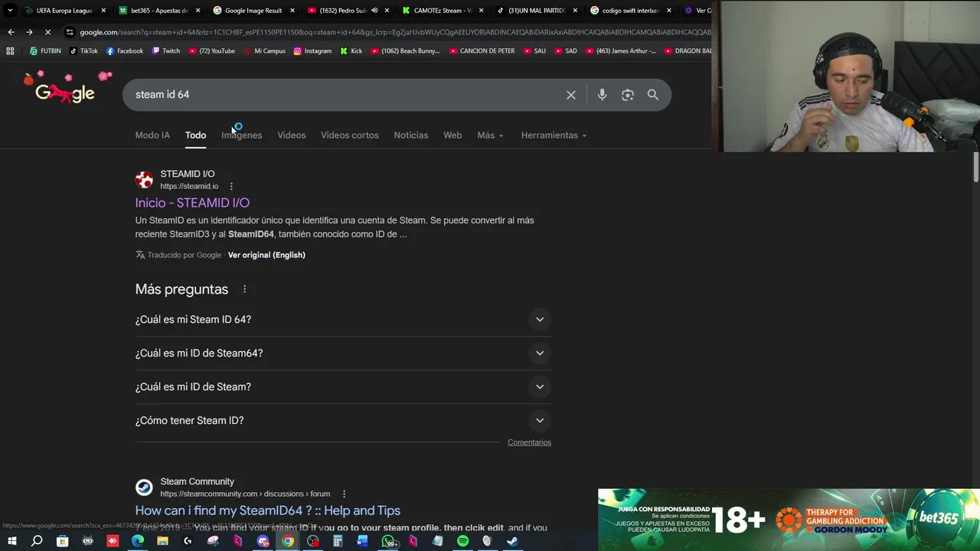Open the Más search filters dropdown

coord(490,135)
